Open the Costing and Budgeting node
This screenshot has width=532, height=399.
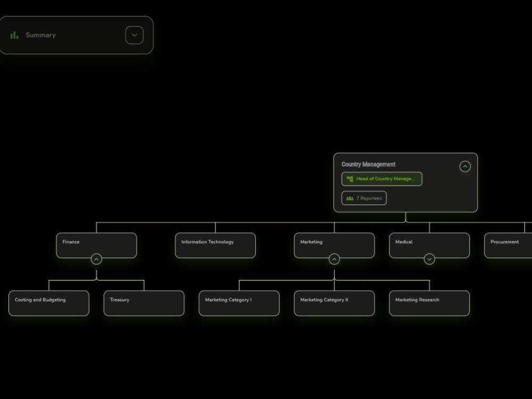pos(49,303)
